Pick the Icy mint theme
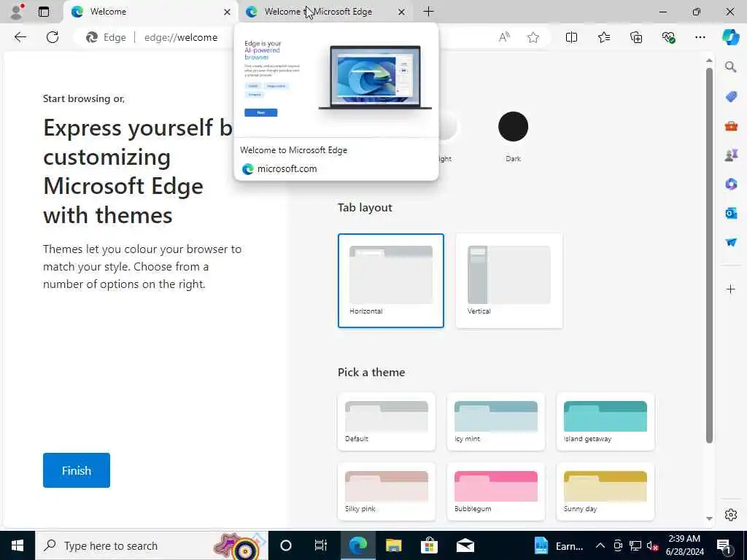 (496, 421)
